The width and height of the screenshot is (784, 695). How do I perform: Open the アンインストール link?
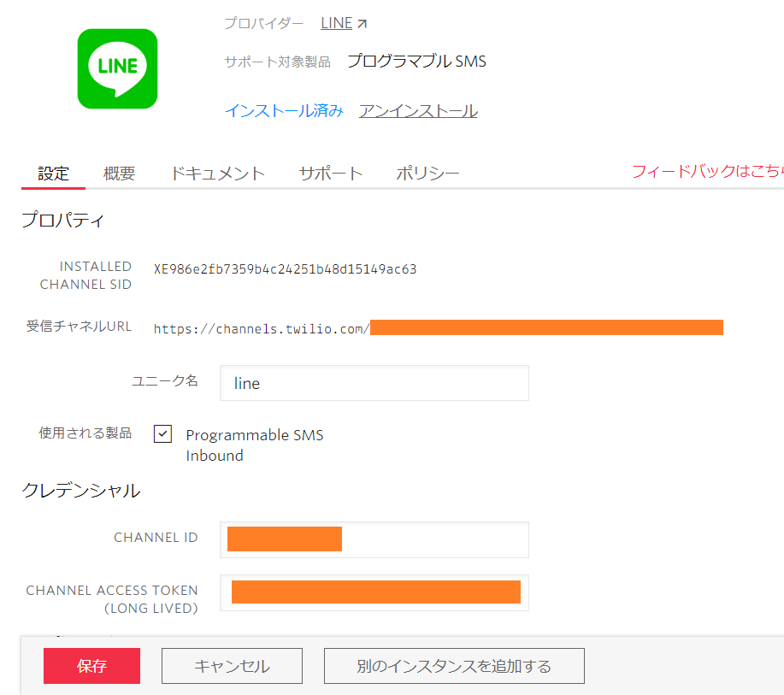(x=418, y=110)
